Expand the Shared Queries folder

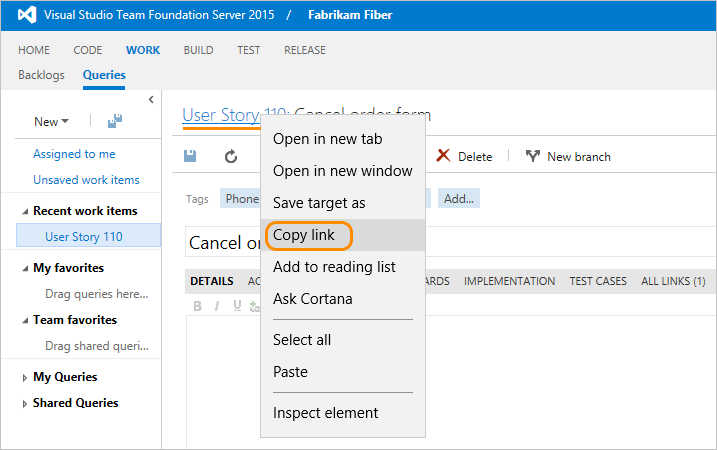click(25, 404)
